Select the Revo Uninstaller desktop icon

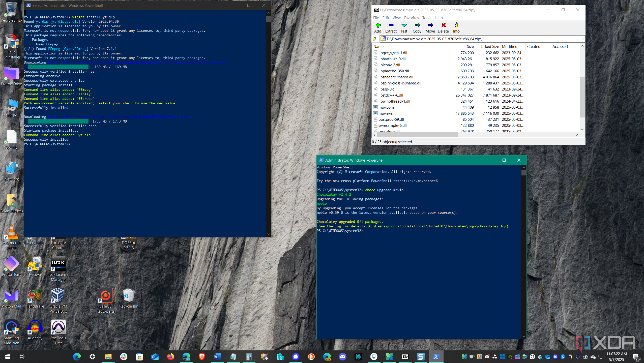[11, 47]
